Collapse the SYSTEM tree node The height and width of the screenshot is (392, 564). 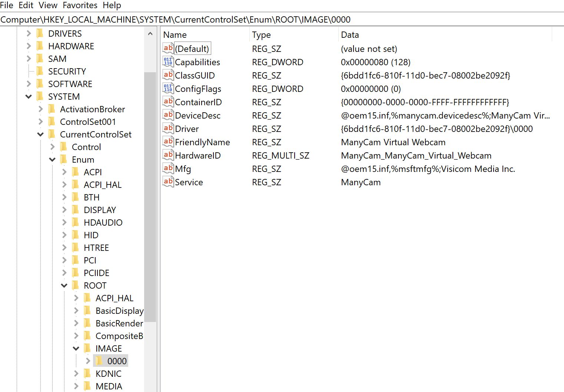click(x=29, y=97)
